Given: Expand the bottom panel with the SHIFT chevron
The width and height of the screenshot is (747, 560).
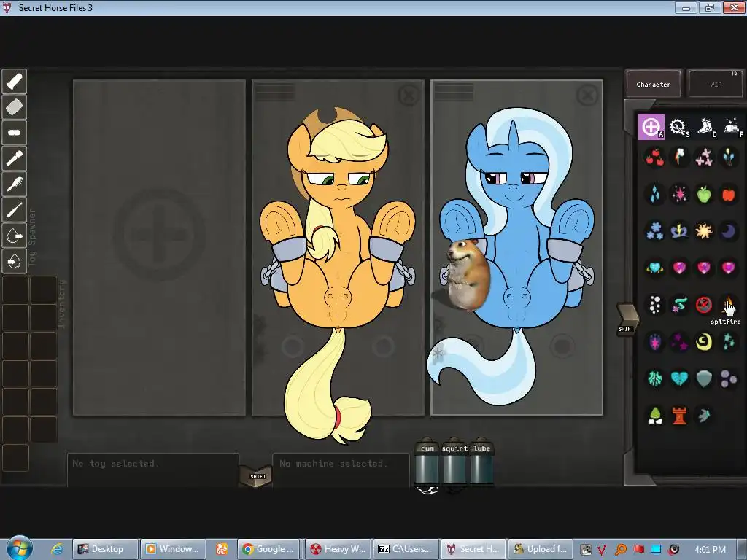Looking at the screenshot, I should (258, 476).
